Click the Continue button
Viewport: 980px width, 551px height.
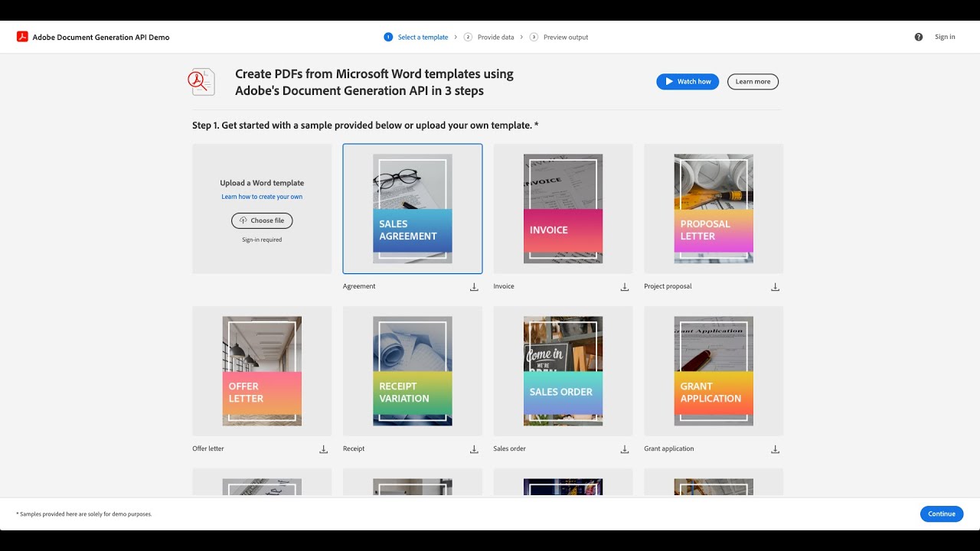coord(942,514)
